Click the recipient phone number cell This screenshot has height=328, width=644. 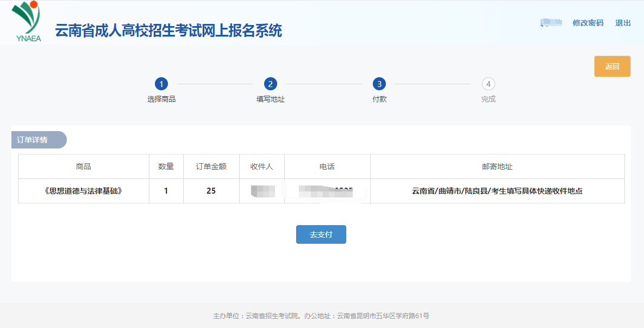point(328,191)
